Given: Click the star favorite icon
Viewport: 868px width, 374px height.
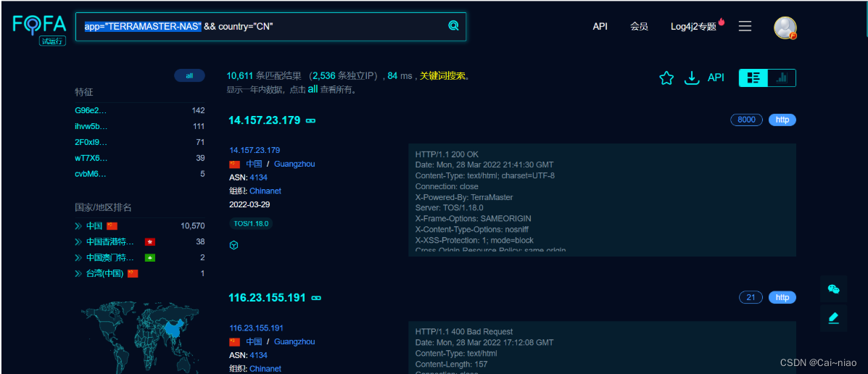Looking at the screenshot, I should (x=666, y=78).
